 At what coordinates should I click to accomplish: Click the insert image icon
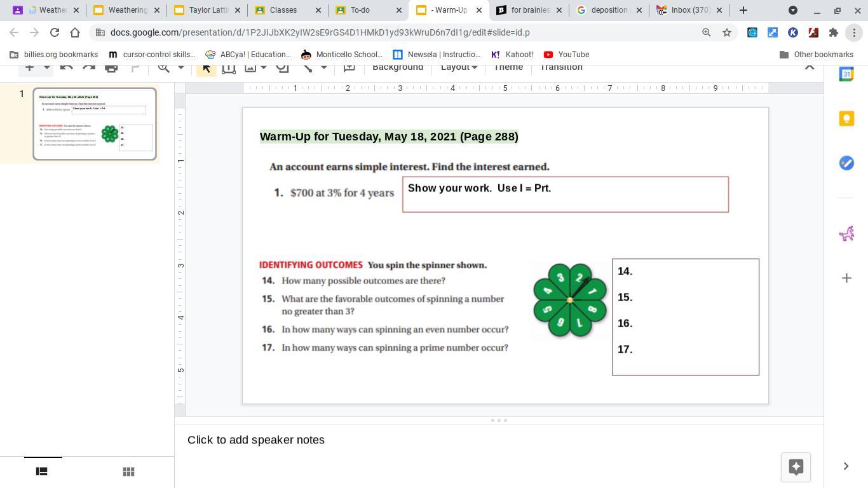tap(250, 67)
